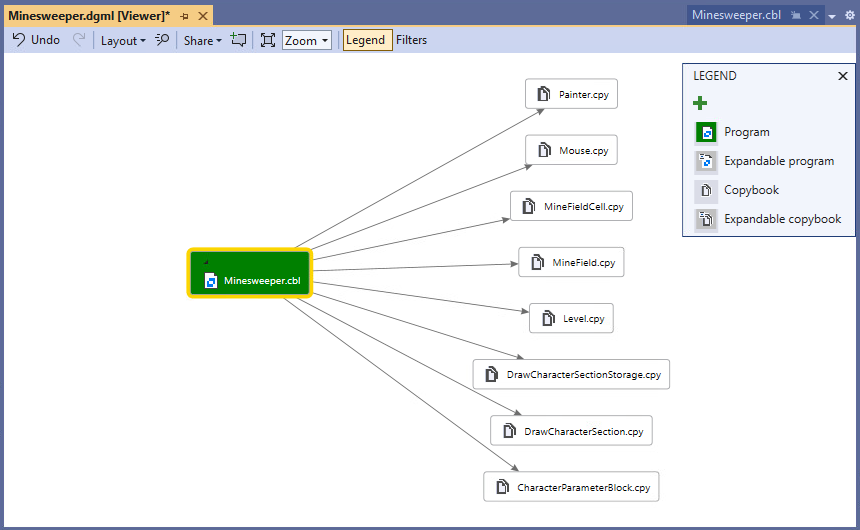Add a legend item with green plus
This screenshot has width=860, height=530.
(700, 103)
